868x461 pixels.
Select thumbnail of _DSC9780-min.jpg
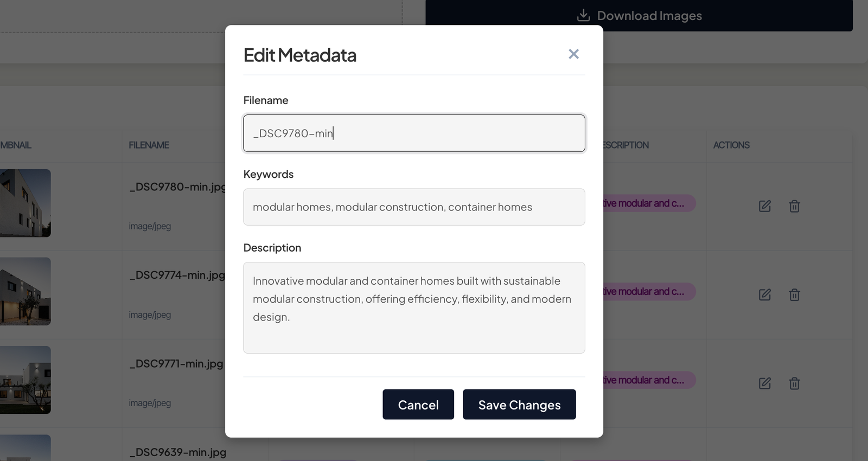point(25,203)
